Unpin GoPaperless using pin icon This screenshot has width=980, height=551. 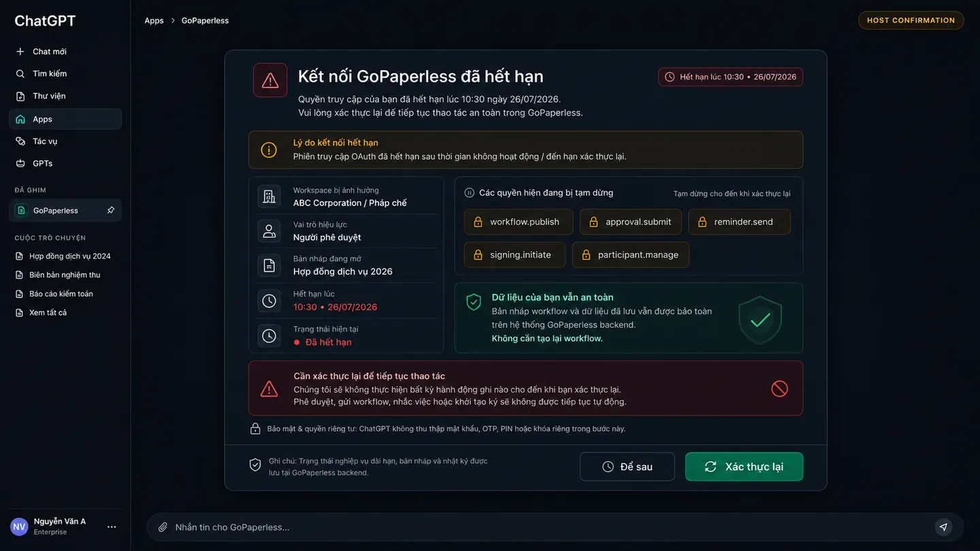[111, 210]
